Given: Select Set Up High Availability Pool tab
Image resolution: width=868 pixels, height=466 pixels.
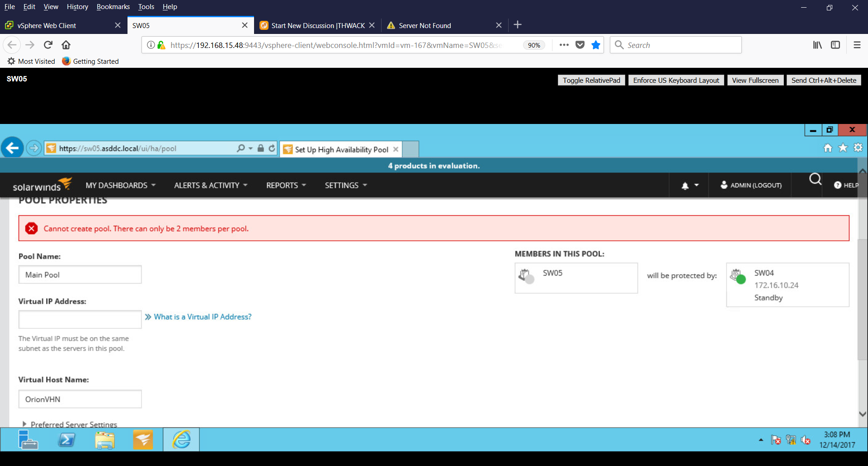Looking at the screenshot, I should click(x=341, y=149).
